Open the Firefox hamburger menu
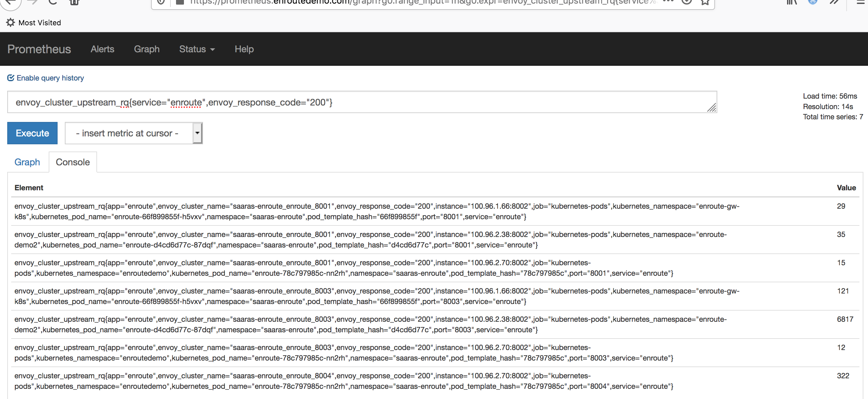868x399 pixels. (861, 2)
